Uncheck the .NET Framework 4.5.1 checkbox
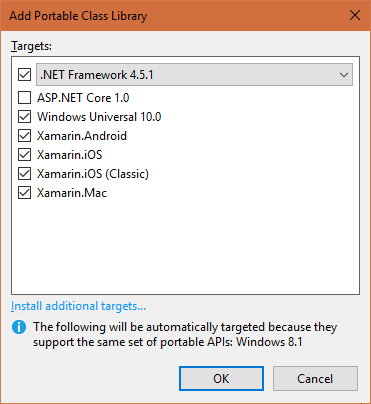The image size is (371, 404). [x=24, y=75]
